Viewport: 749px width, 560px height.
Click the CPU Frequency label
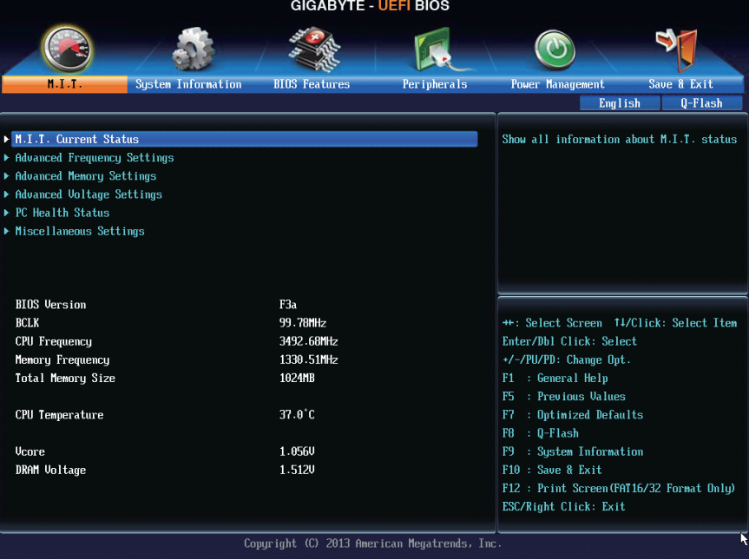coord(54,341)
